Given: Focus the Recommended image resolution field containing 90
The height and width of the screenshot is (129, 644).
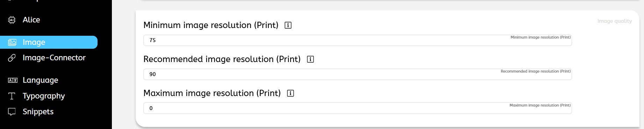Looking at the screenshot, I should pyautogui.click(x=357, y=74).
